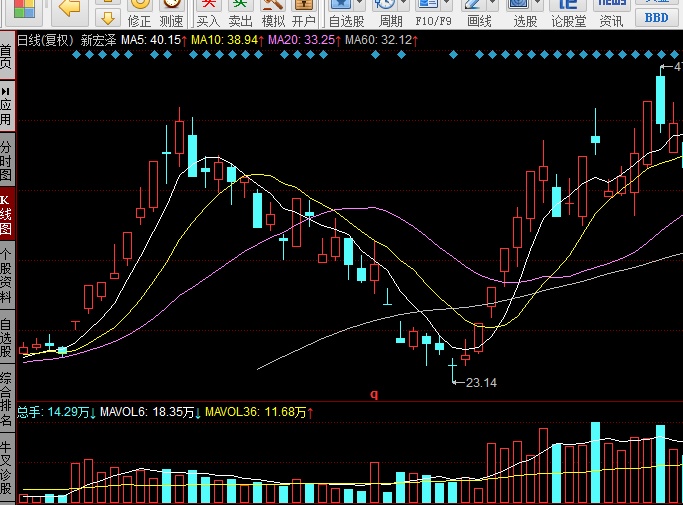This screenshot has height=505, width=683.
Task: Click the orange down arrow button
Action: click(x=108, y=18)
